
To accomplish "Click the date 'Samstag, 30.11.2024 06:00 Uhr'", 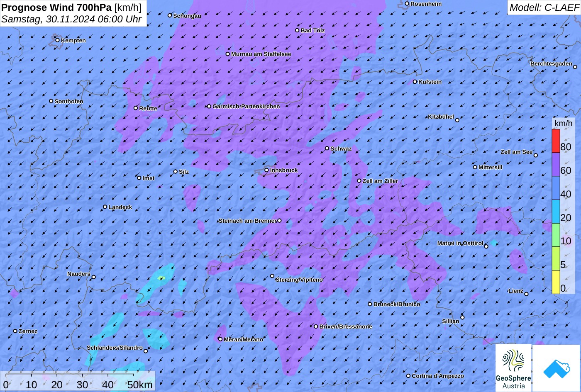I will (x=71, y=19).
